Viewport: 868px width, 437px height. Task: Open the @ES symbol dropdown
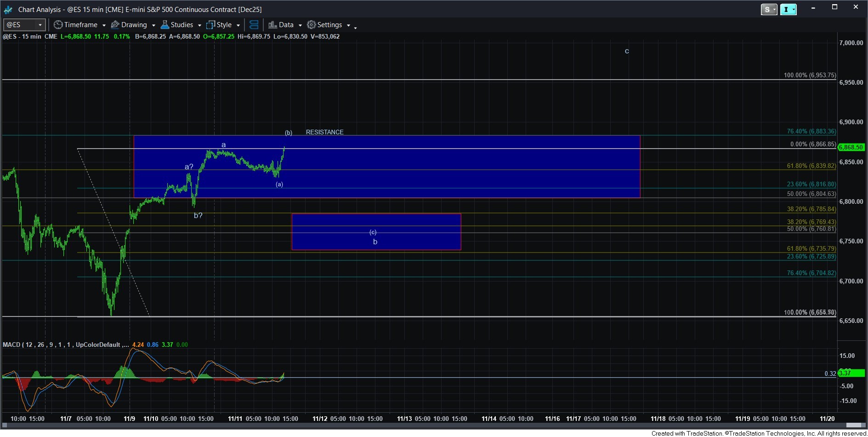point(40,25)
